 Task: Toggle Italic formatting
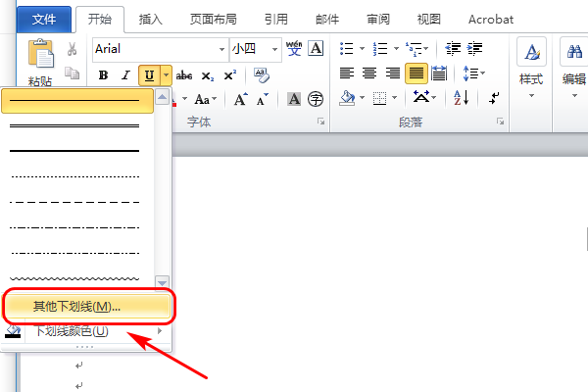(125, 75)
